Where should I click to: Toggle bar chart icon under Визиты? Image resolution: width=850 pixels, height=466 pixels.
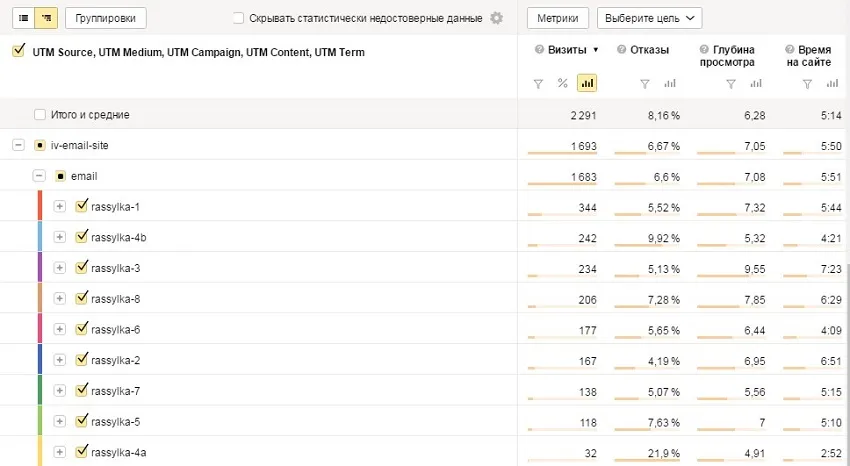(587, 83)
